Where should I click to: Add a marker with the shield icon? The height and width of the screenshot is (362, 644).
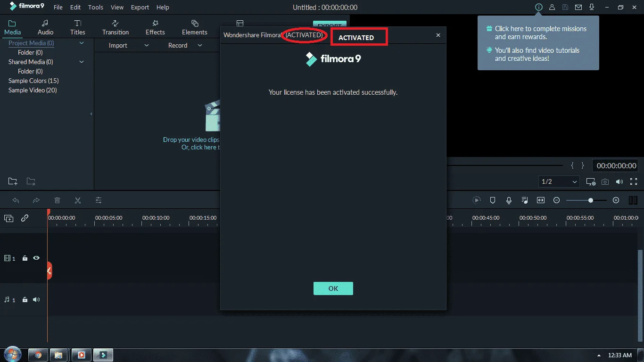[493, 200]
